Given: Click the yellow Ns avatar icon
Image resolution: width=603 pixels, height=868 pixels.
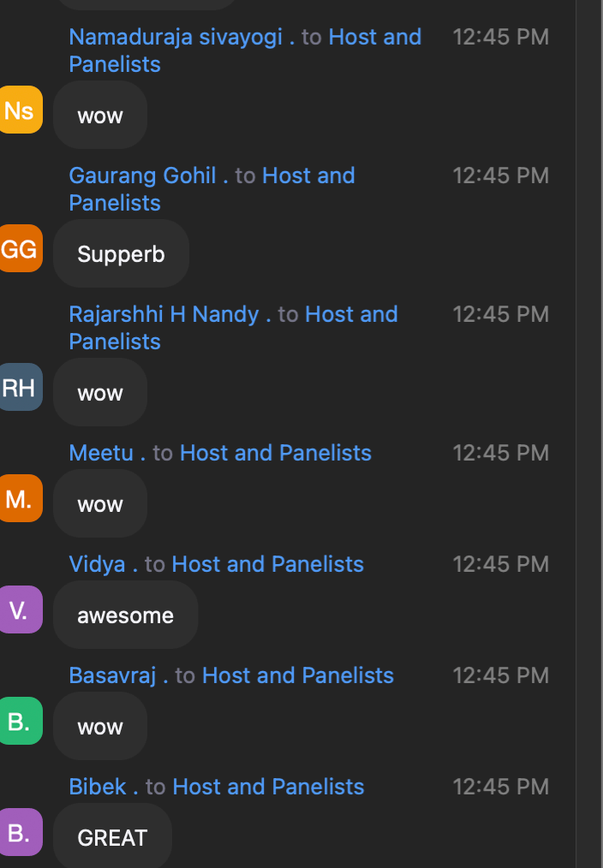Looking at the screenshot, I should coord(21,110).
